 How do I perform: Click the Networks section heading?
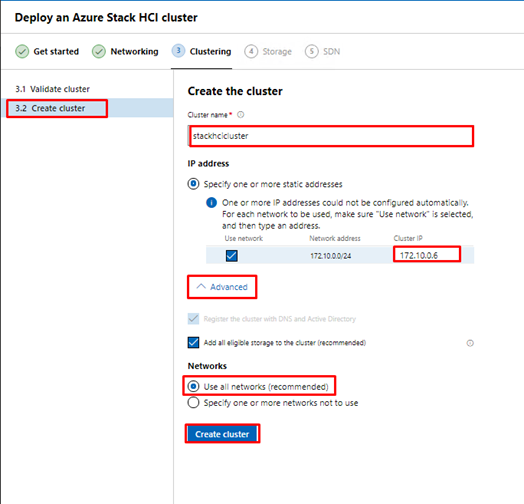tap(207, 366)
